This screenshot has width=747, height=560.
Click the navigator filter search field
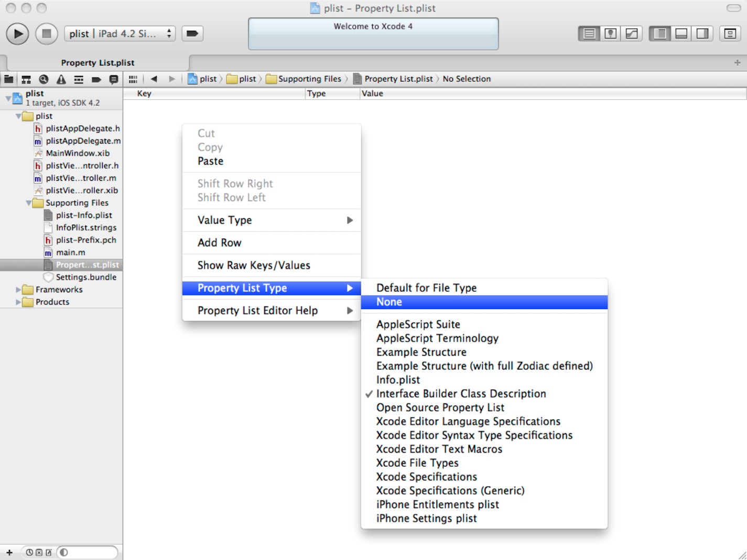click(88, 553)
